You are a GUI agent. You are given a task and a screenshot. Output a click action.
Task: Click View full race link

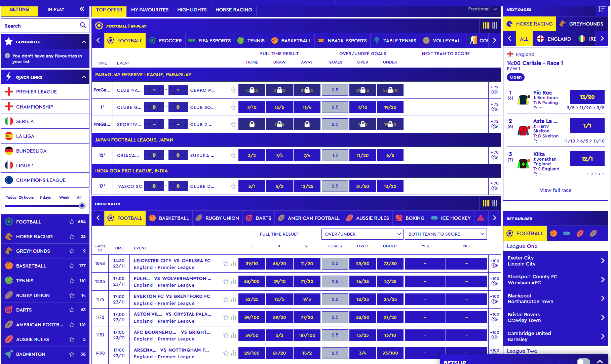click(556, 190)
